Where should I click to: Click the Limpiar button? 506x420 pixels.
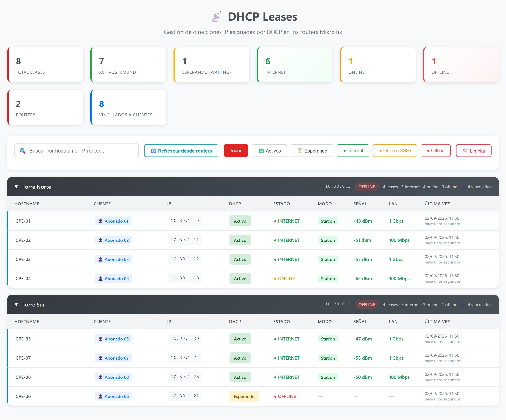(474, 151)
